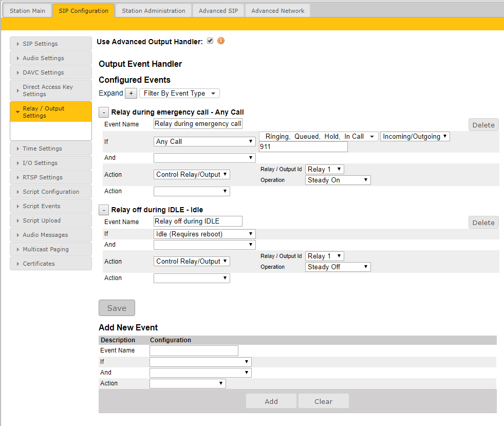The height and width of the screenshot is (426, 504).
Task: Open the Certificates sidebar section
Action: [x=50, y=264]
